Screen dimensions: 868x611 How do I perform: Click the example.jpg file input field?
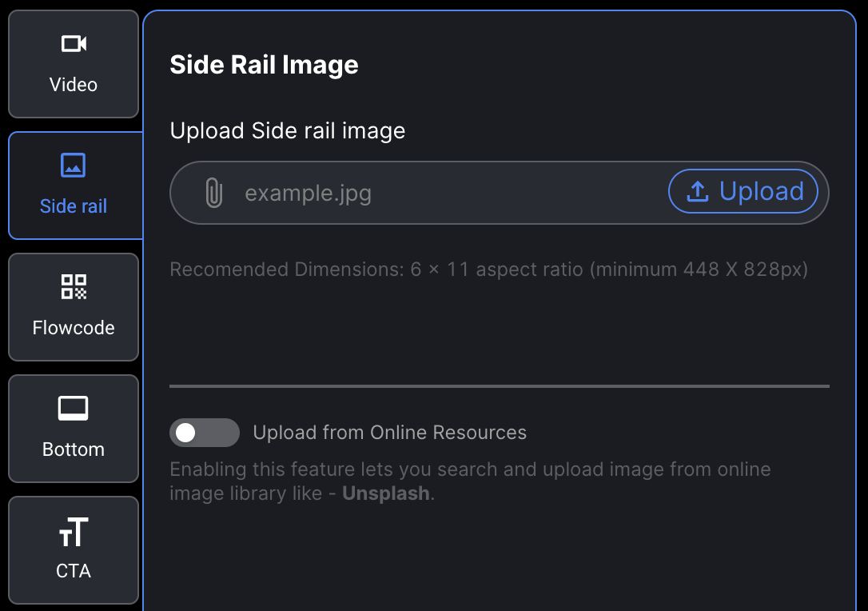point(500,193)
